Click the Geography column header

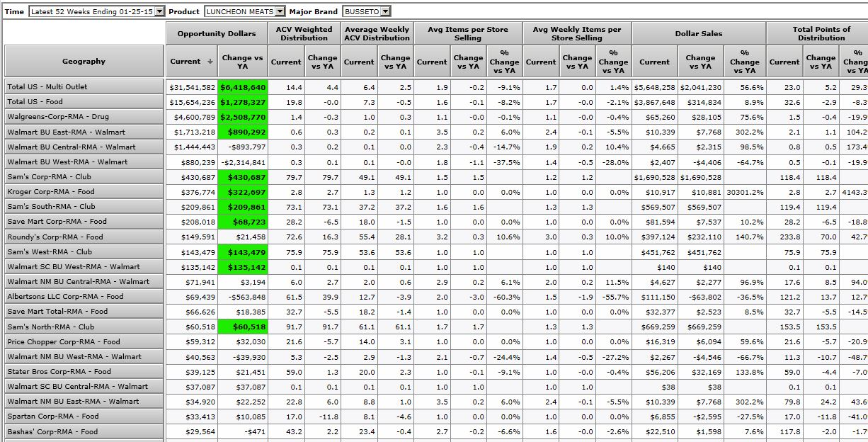click(84, 62)
